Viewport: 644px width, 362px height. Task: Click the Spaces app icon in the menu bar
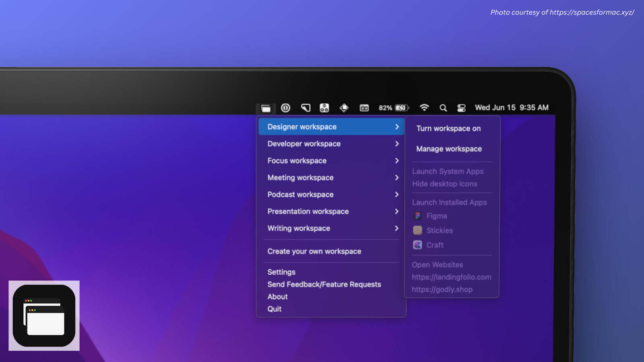[x=266, y=108]
